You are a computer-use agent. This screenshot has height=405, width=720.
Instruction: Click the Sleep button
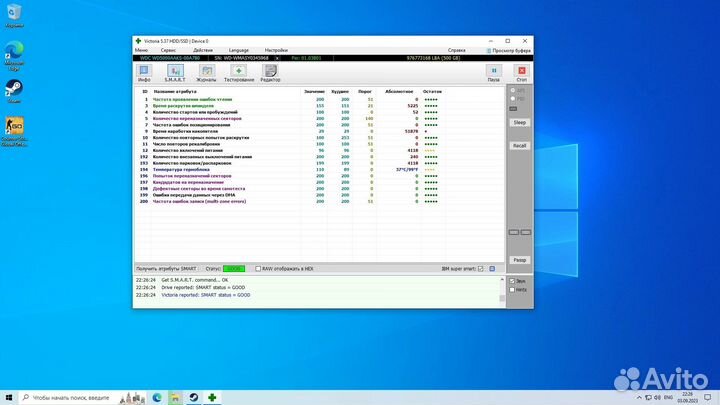point(519,123)
